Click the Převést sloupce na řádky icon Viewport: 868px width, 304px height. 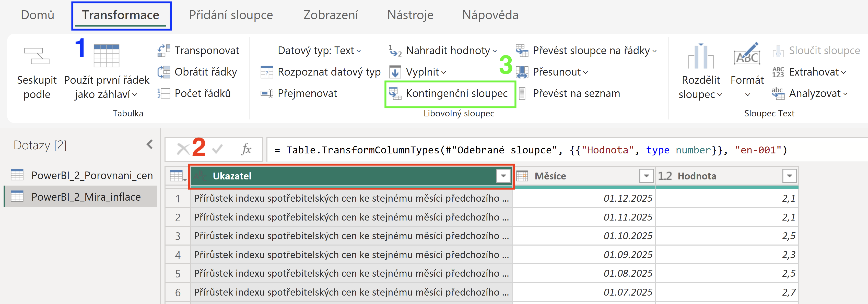click(522, 51)
